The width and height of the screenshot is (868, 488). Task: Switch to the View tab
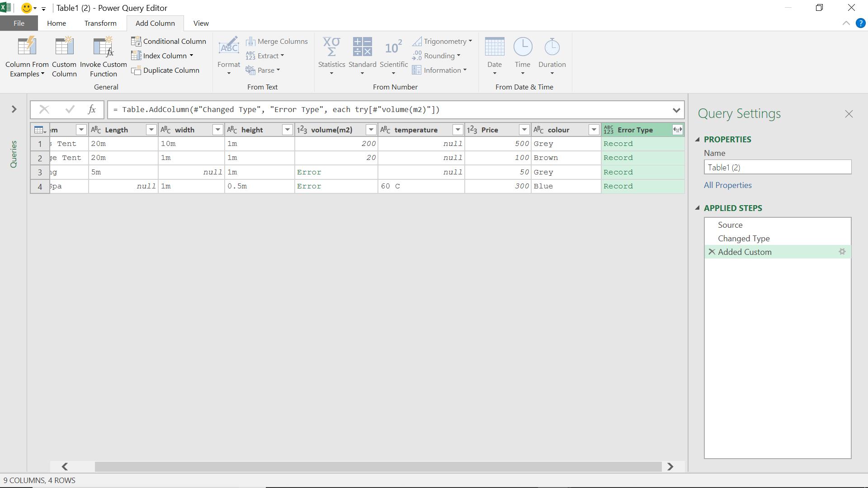201,23
